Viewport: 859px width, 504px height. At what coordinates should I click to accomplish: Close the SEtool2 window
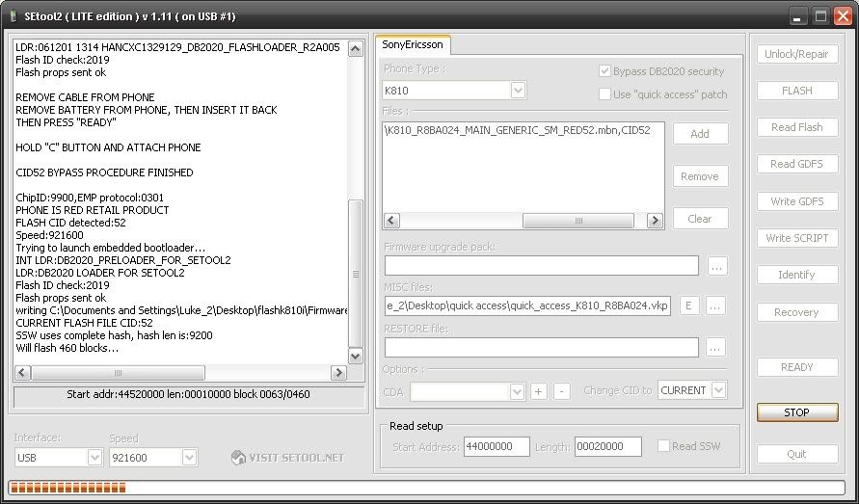tap(843, 16)
